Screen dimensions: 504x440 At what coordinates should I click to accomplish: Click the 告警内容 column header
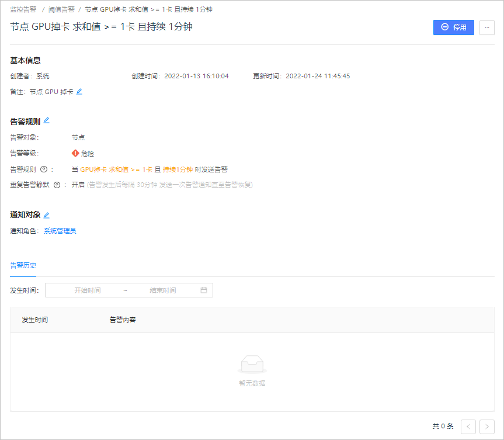coord(123,320)
